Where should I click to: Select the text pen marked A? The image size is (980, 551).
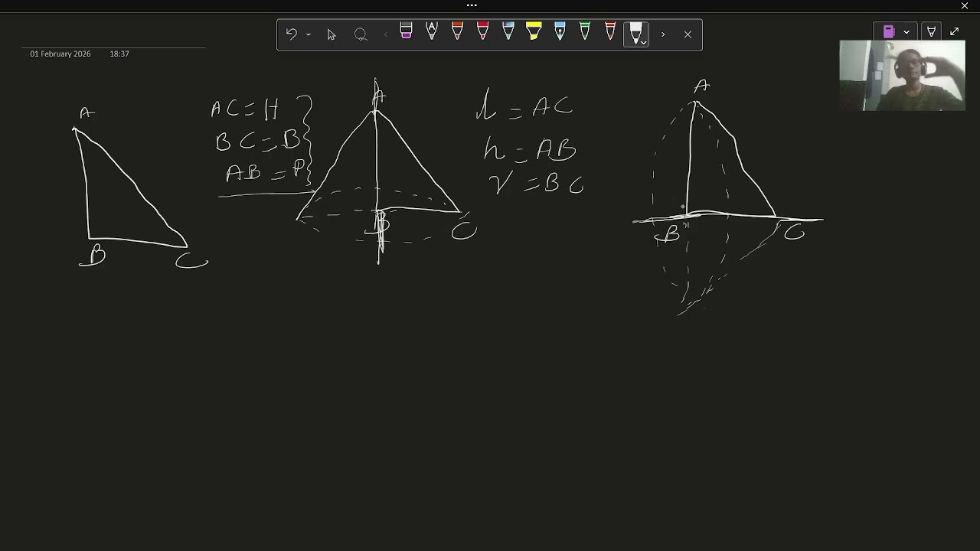(432, 32)
